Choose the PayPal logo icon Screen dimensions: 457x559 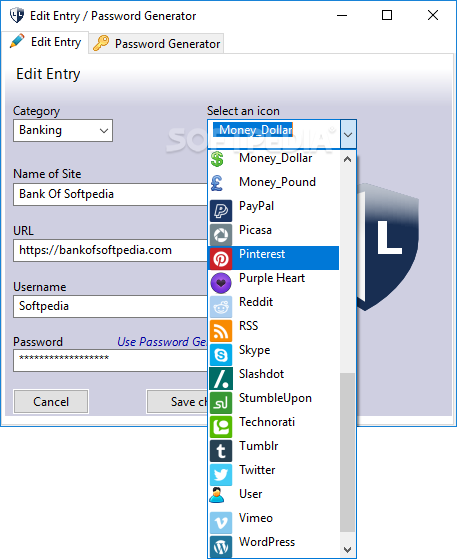[221, 211]
